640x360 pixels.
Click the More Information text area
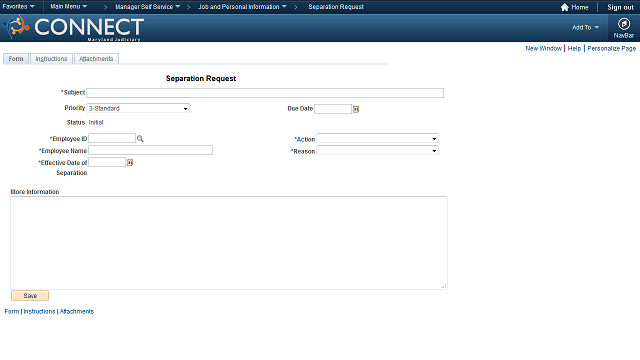(x=229, y=243)
